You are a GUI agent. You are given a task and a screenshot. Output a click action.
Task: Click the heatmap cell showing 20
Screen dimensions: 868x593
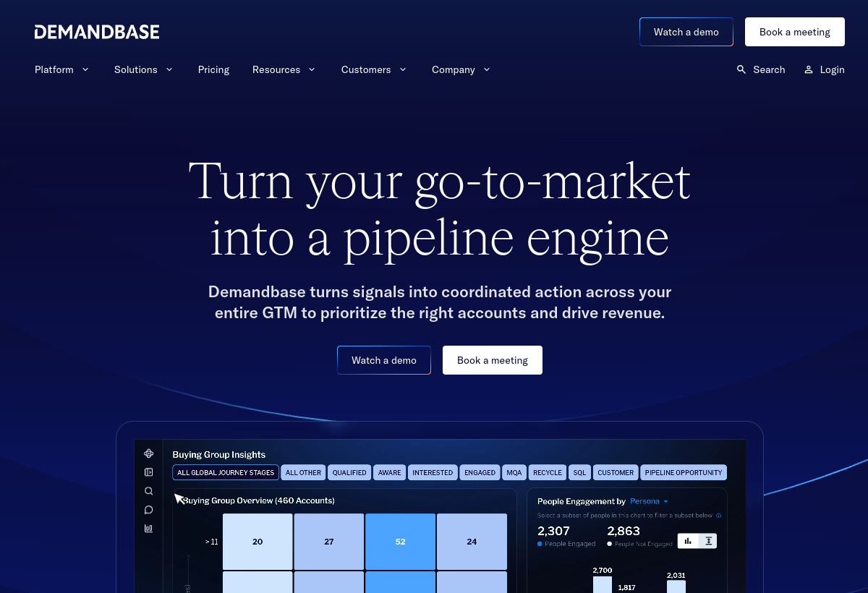pos(258,542)
